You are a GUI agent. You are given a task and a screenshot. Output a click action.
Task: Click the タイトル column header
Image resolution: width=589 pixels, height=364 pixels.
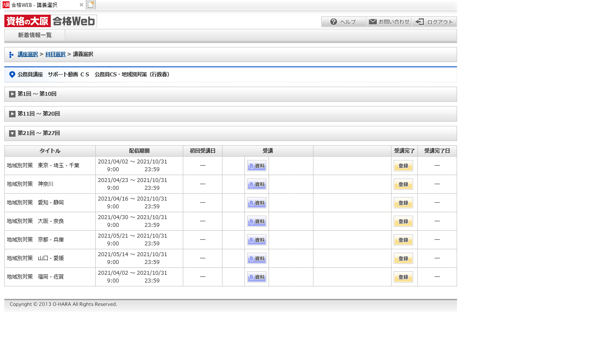coord(50,151)
